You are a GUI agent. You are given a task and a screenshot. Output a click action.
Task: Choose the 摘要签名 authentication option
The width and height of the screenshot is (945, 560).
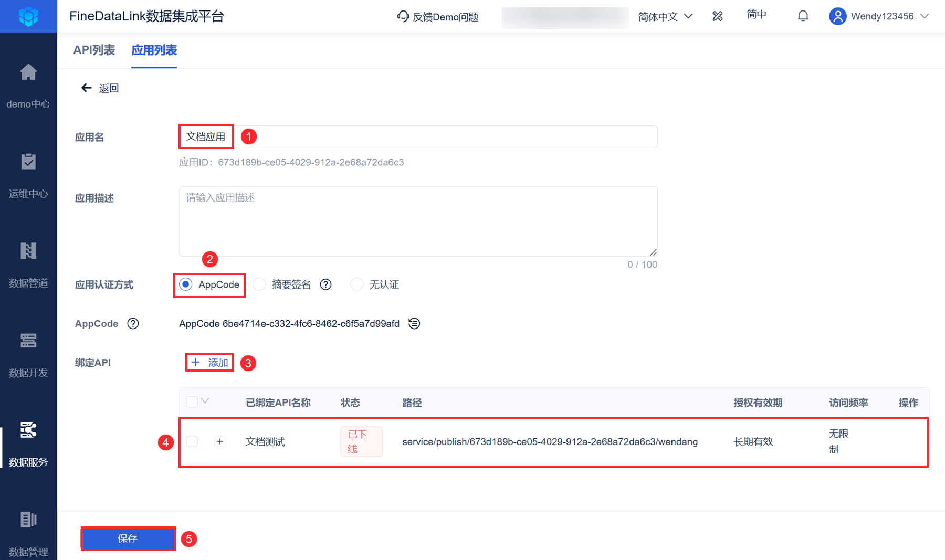coord(259,284)
